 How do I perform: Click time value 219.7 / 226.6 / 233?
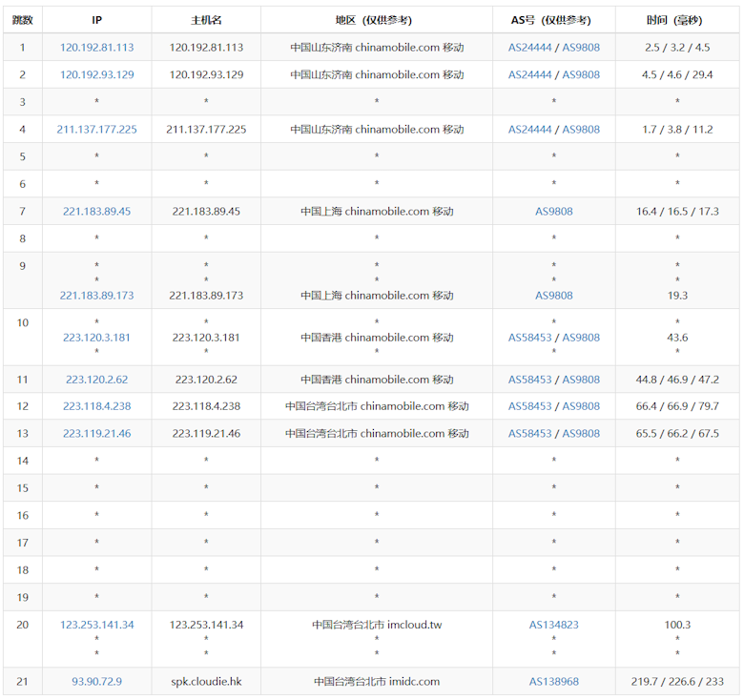[677, 681]
